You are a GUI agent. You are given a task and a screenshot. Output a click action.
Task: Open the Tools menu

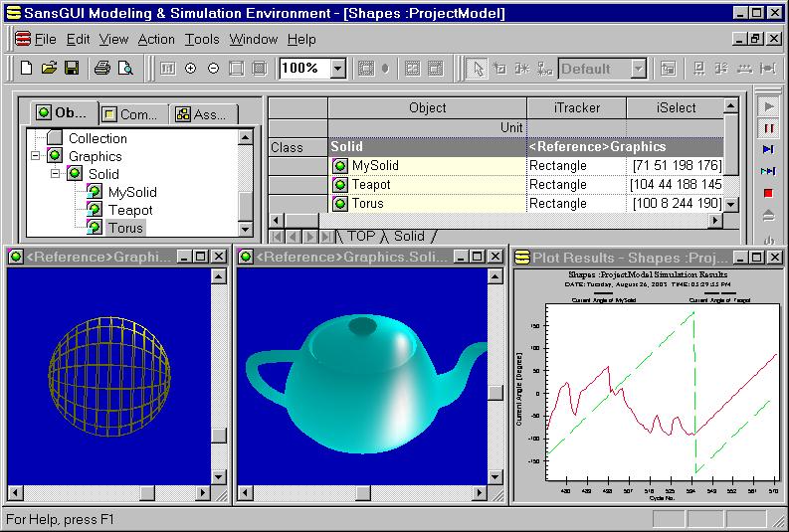(x=202, y=39)
